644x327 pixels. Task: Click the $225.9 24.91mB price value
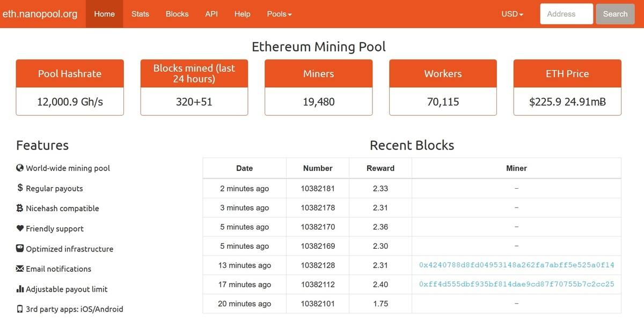567,102
